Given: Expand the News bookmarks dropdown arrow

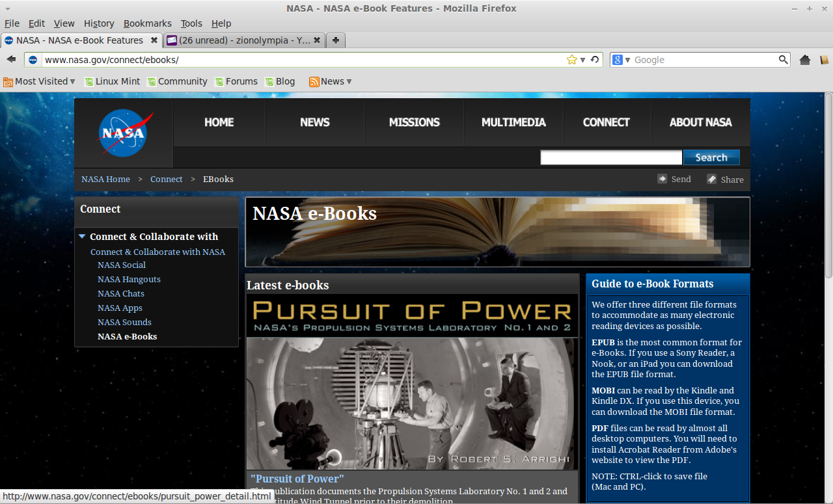Looking at the screenshot, I should tap(349, 82).
